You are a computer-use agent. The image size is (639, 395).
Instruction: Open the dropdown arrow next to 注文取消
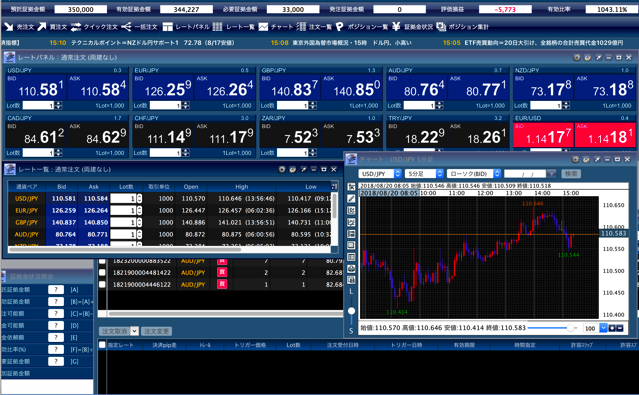coord(134,331)
